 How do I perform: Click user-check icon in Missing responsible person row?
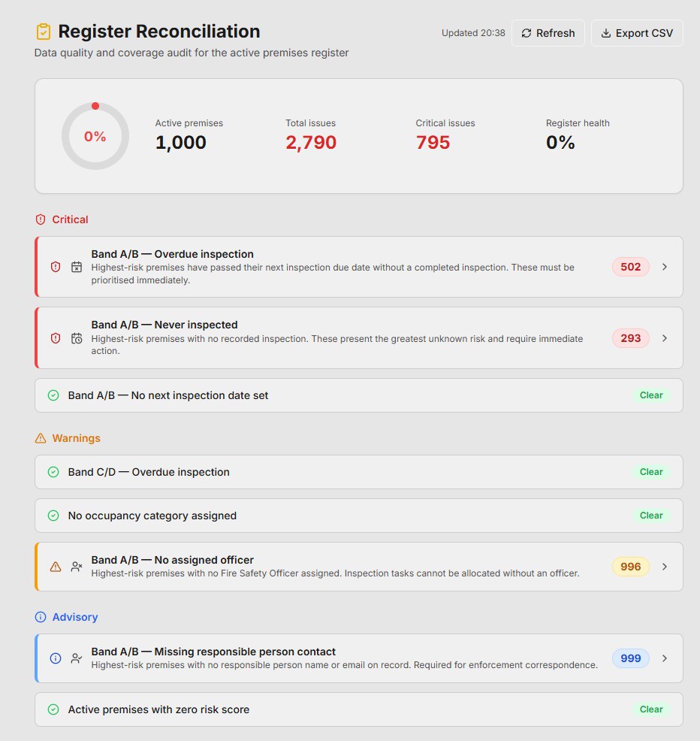(x=77, y=658)
